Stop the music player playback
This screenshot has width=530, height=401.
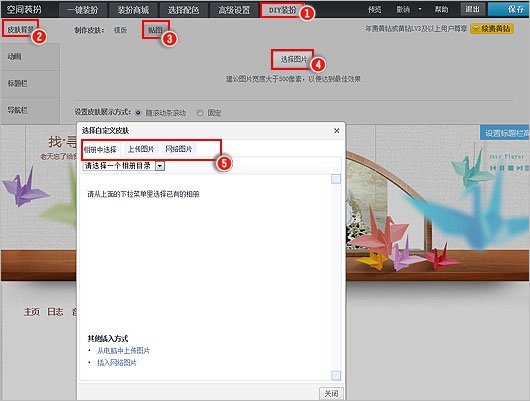511,168
